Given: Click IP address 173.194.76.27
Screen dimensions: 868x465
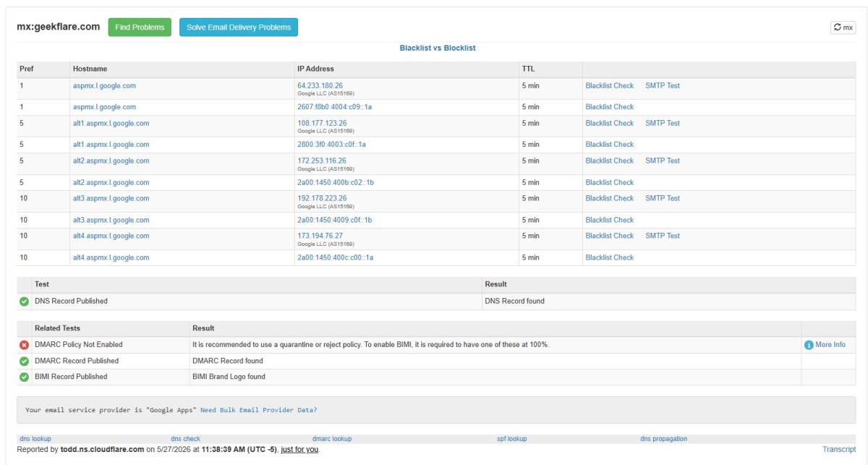Looking at the screenshot, I should point(320,236).
